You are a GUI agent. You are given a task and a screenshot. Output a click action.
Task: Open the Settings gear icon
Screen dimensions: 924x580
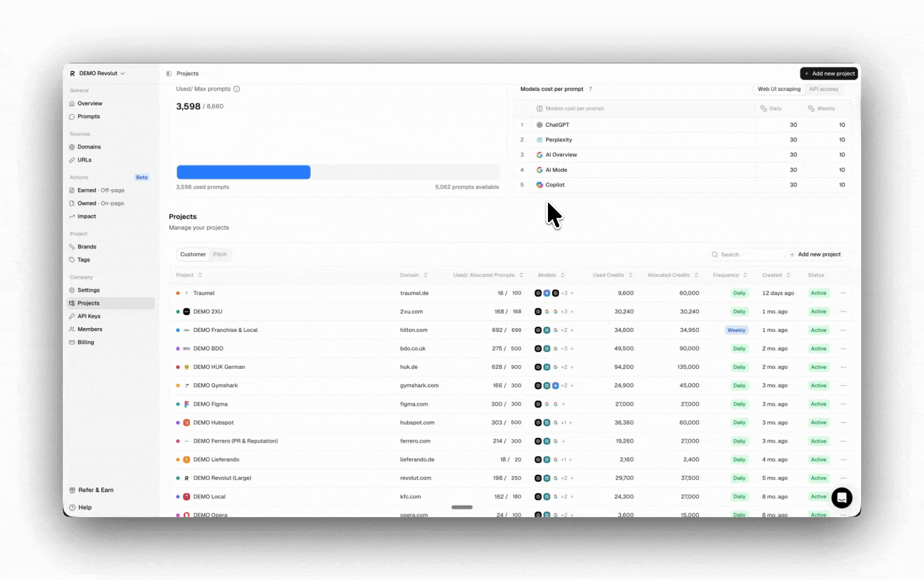[x=72, y=291]
